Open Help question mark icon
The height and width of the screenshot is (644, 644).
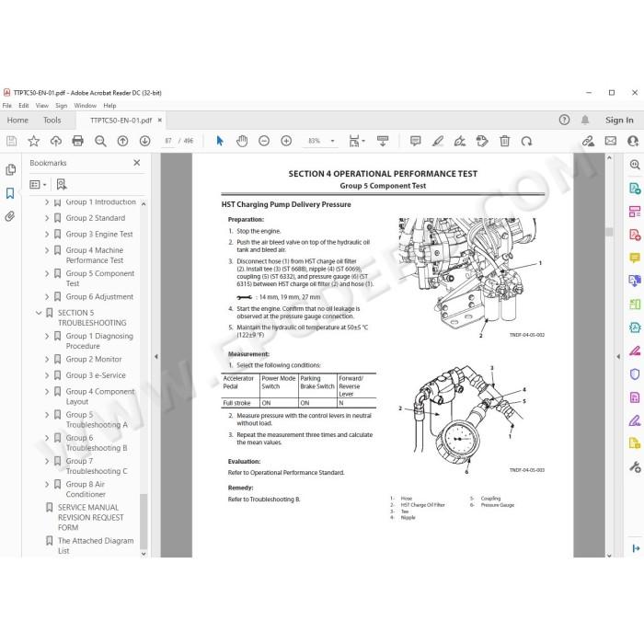[x=564, y=120]
